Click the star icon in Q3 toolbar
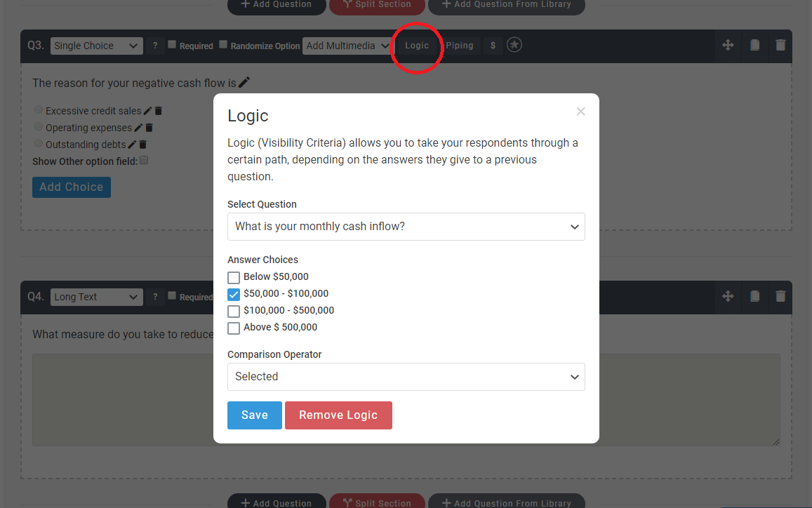 [x=514, y=45]
